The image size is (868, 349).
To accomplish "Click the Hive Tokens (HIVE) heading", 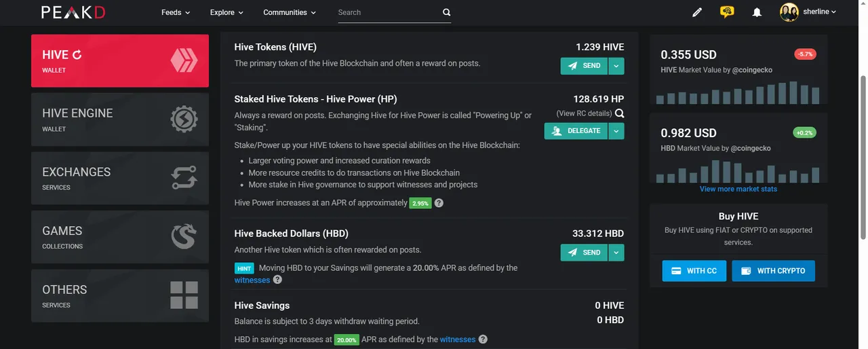I will tap(275, 47).
